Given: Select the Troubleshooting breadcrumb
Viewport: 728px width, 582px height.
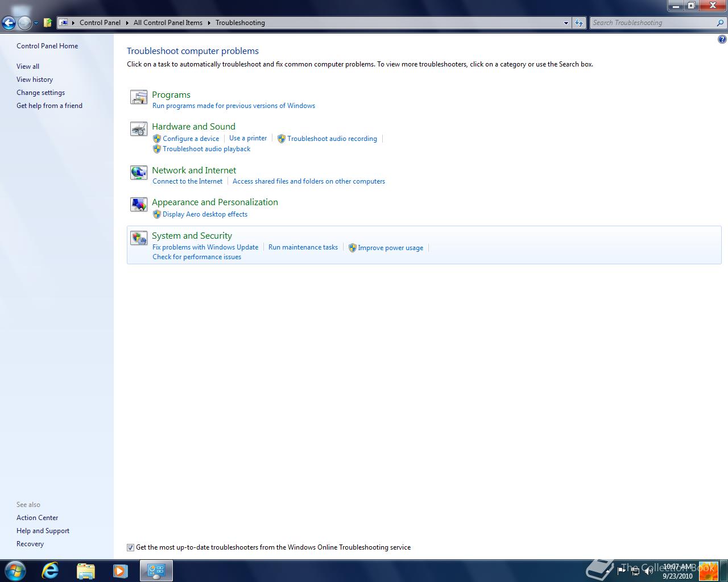Looking at the screenshot, I should pos(240,23).
